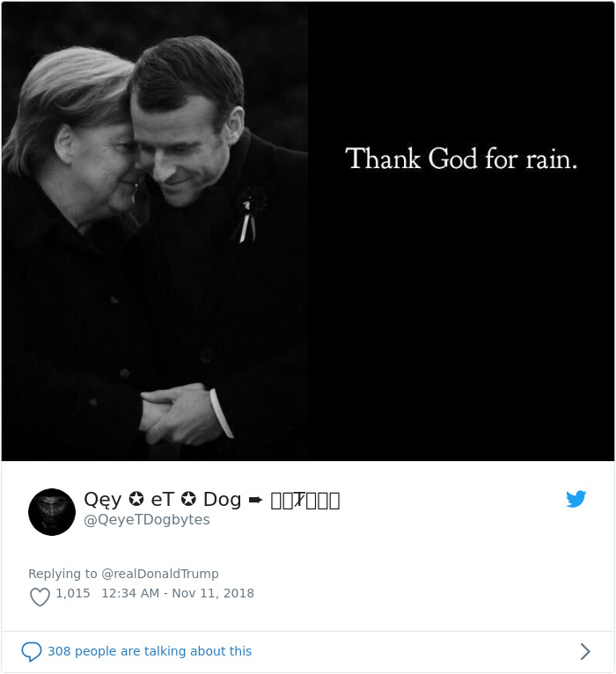Click the 'Replying to' label text
This screenshot has width=616, height=674.
[62, 574]
